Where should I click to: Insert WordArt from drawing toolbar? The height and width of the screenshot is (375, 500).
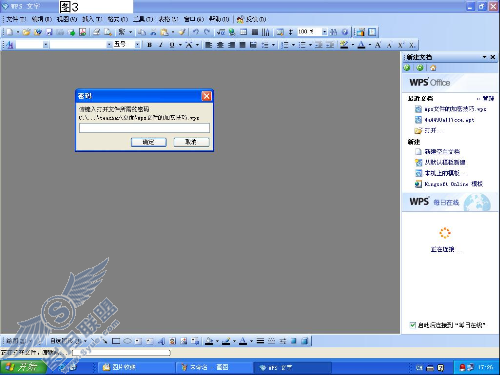tap(161, 341)
